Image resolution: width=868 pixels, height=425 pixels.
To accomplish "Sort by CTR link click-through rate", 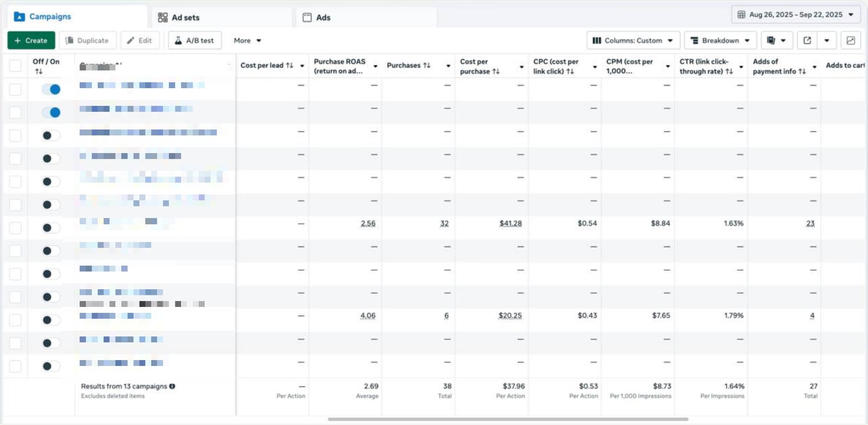I will (729, 71).
